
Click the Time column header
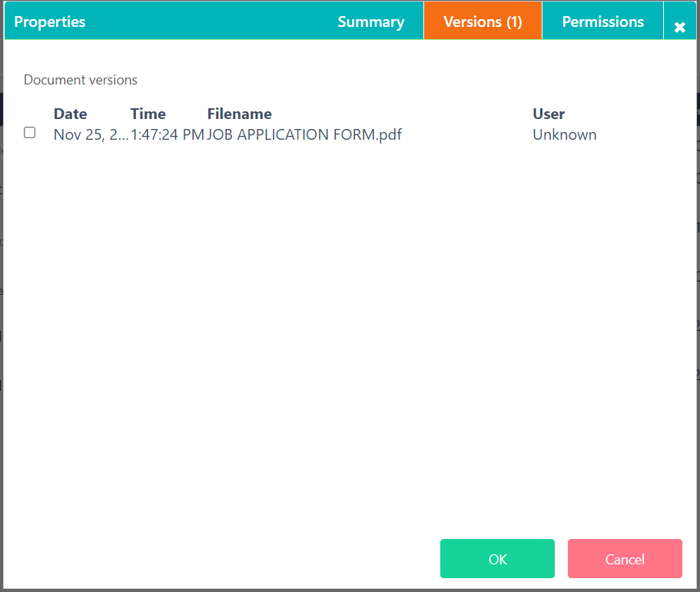[148, 114]
